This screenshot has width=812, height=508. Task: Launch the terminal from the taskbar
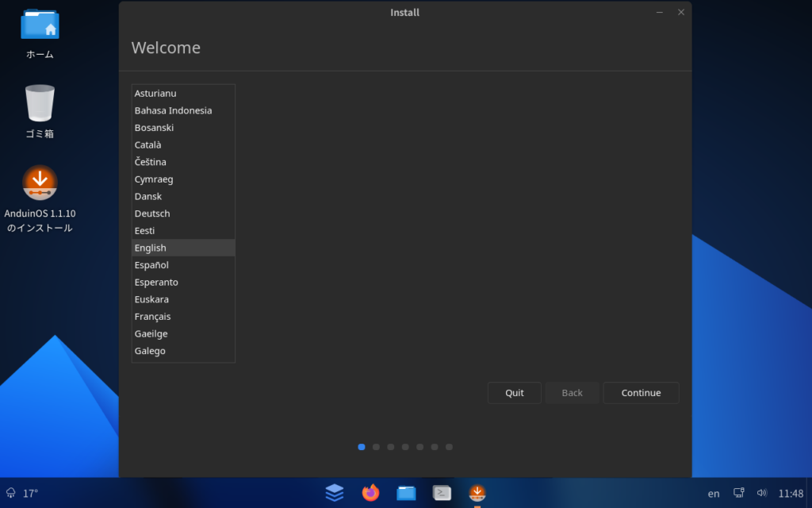[x=442, y=493]
